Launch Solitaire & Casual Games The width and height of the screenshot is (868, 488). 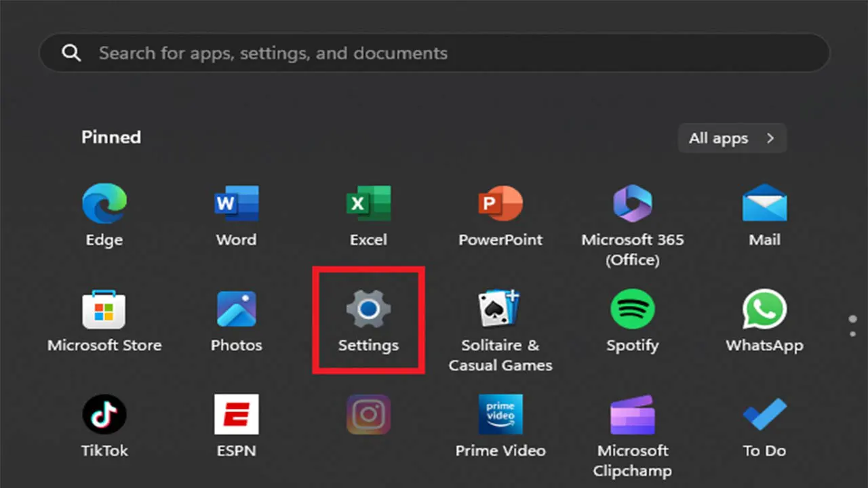pyautogui.click(x=500, y=310)
